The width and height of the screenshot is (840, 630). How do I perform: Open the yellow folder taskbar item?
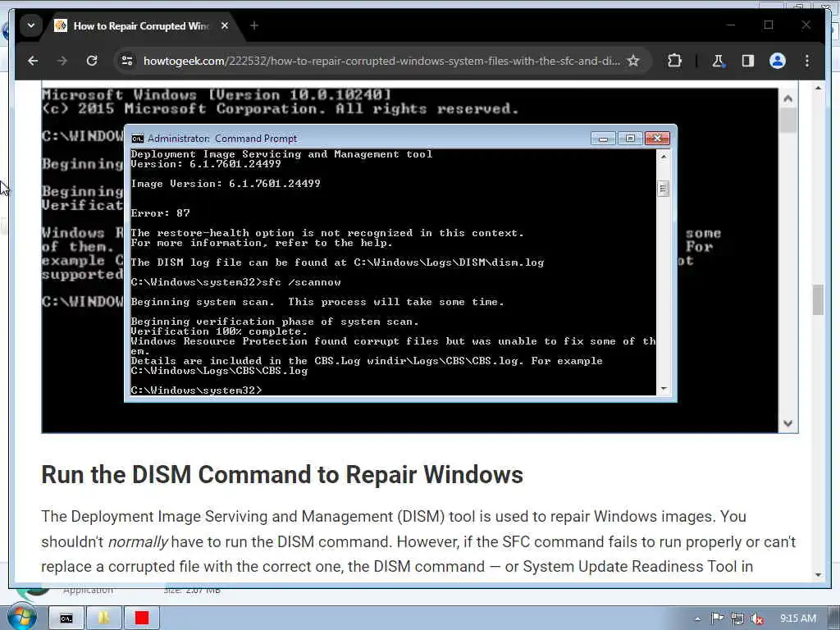(103, 619)
